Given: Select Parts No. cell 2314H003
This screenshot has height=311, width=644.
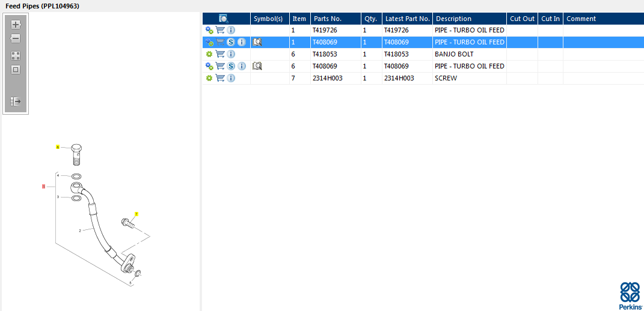Looking at the screenshot, I should 336,78.
